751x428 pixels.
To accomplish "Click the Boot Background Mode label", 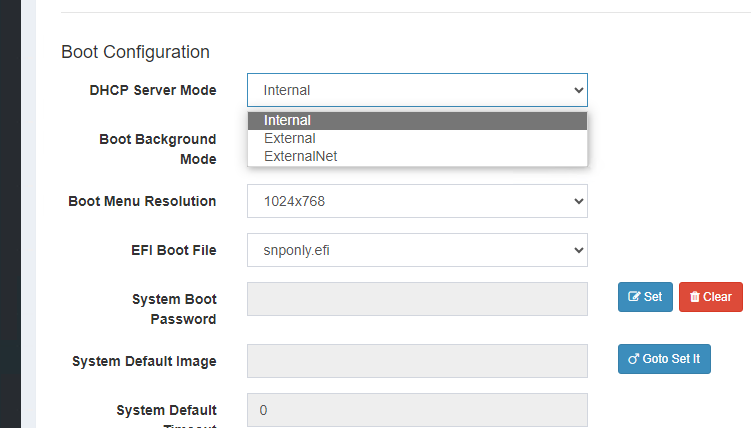I will pyautogui.click(x=158, y=149).
